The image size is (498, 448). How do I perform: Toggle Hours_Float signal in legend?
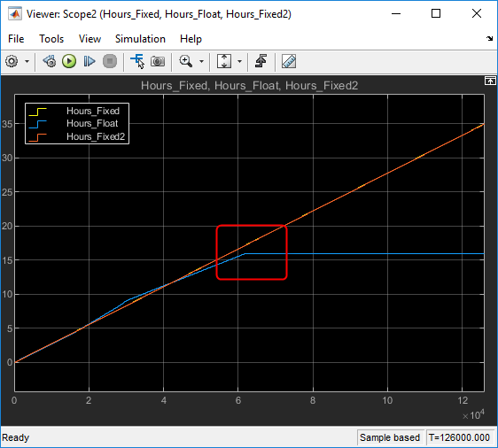coord(92,123)
